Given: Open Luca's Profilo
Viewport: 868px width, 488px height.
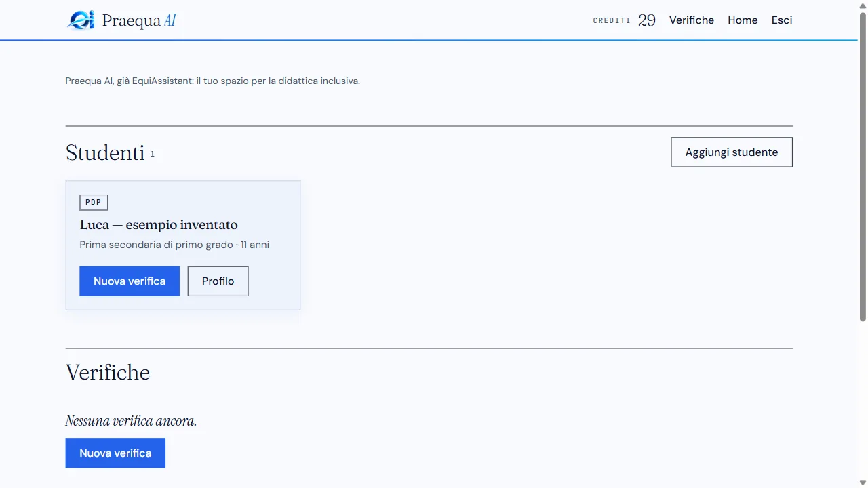Looking at the screenshot, I should click(218, 281).
